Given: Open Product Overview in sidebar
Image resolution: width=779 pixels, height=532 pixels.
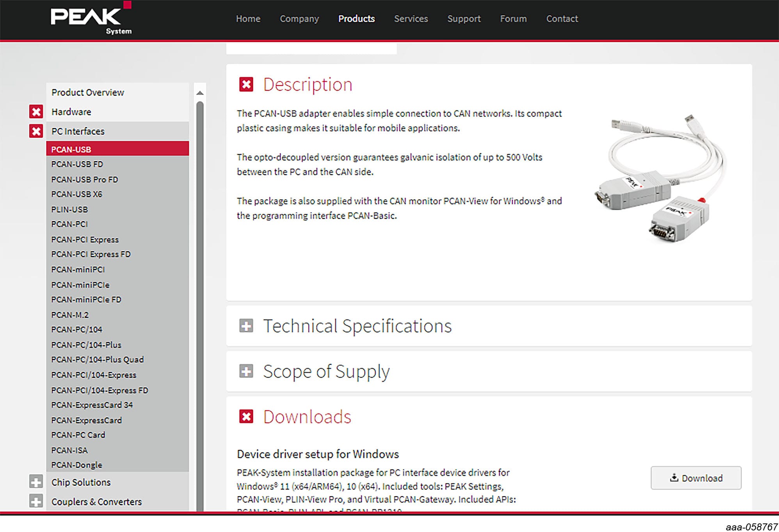Looking at the screenshot, I should coord(88,92).
